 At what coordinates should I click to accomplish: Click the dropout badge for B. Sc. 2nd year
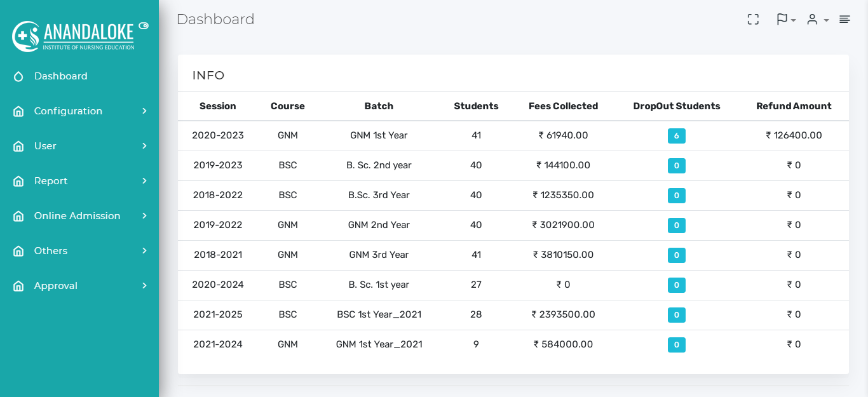676,166
